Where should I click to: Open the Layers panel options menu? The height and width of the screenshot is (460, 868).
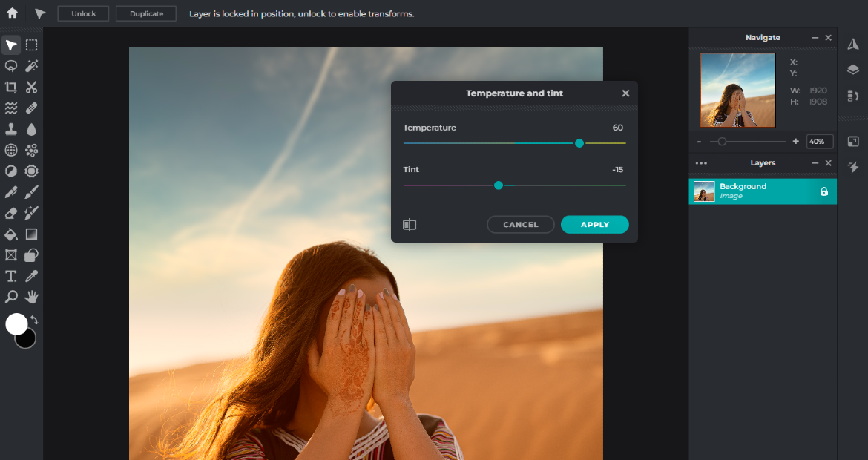[x=700, y=162]
